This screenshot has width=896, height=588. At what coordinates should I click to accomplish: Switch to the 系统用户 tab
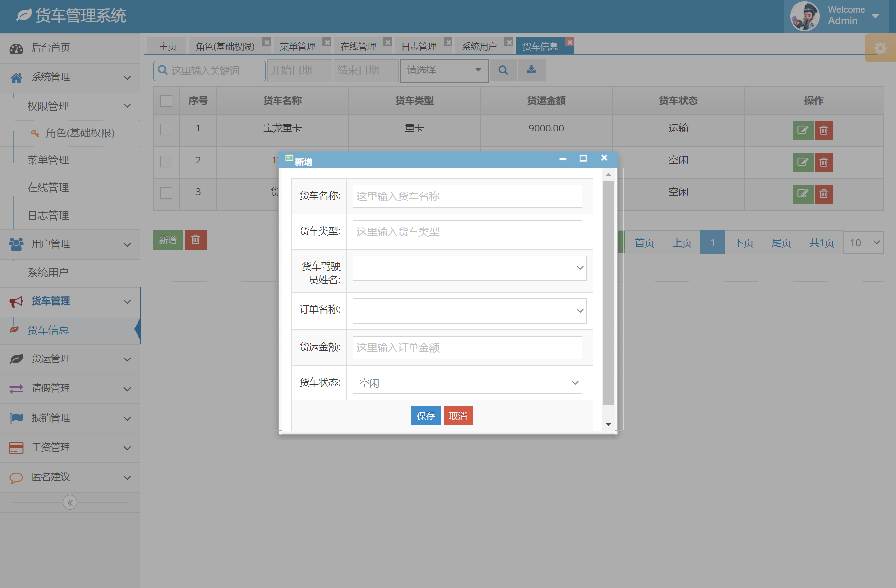point(481,46)
